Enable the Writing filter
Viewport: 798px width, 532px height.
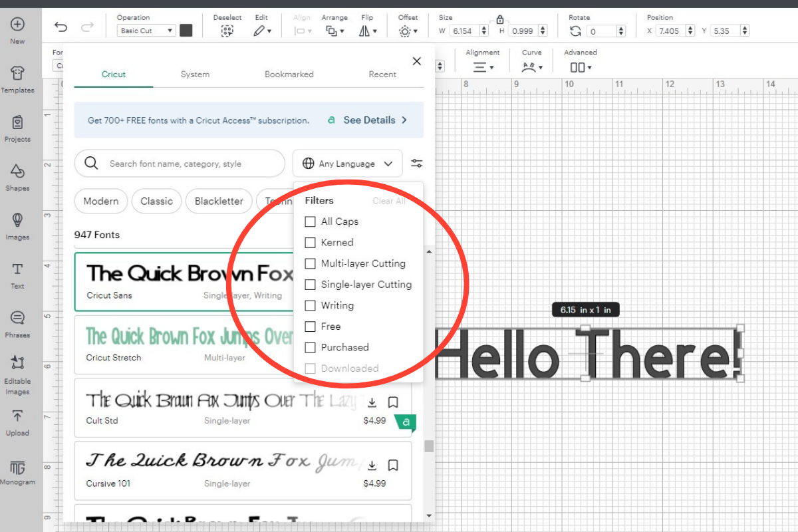310,305
